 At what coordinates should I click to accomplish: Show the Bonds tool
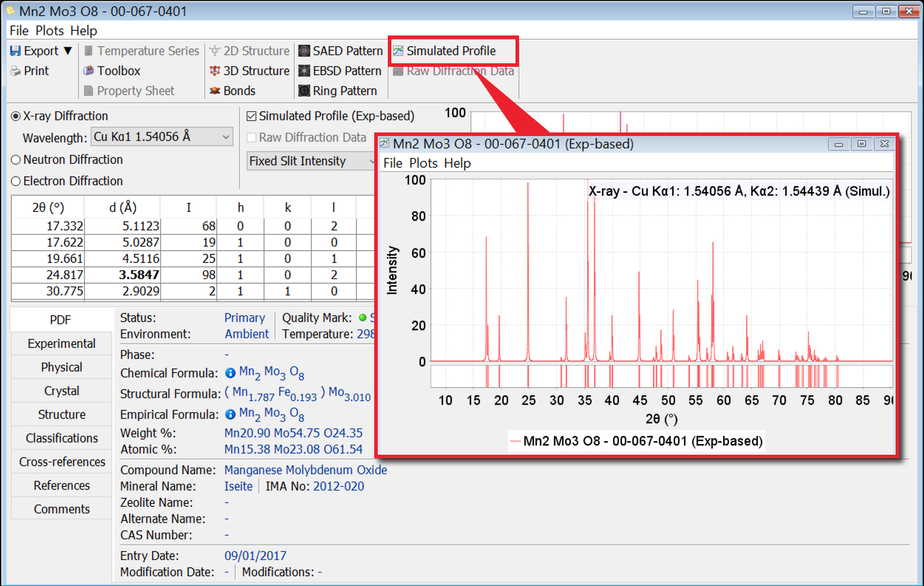233,91
